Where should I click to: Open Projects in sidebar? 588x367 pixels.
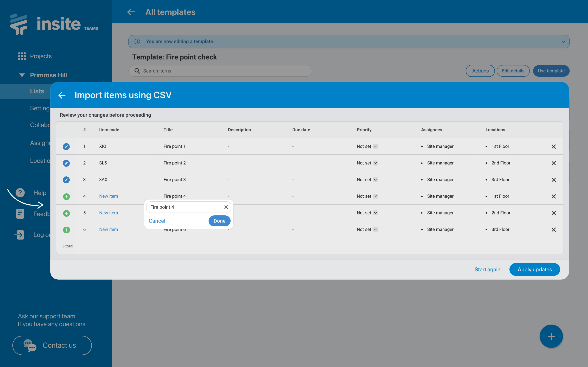[41, 56]
